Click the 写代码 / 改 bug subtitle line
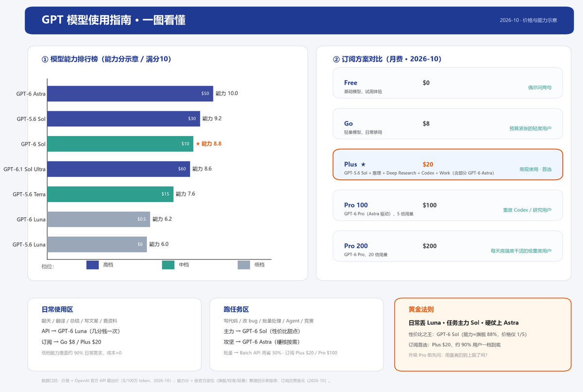Screen dimensions: 583x392 [x=268, y=321]
